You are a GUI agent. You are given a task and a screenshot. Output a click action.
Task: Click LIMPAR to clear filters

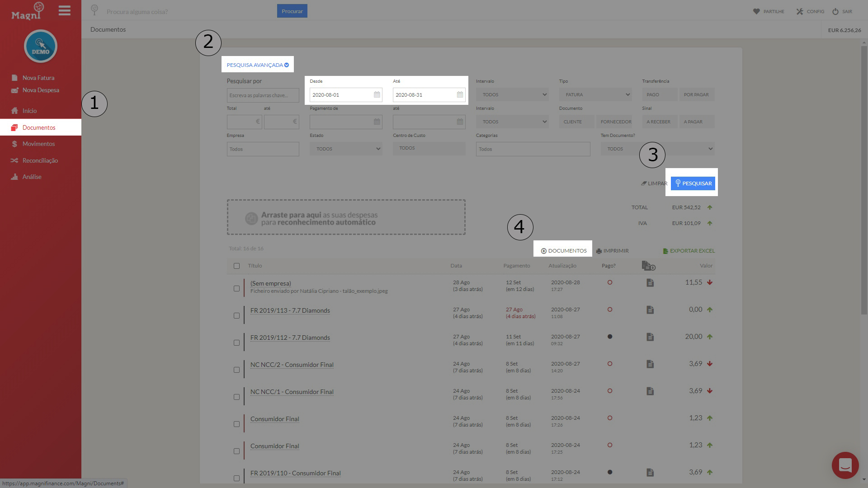point(654,183)
